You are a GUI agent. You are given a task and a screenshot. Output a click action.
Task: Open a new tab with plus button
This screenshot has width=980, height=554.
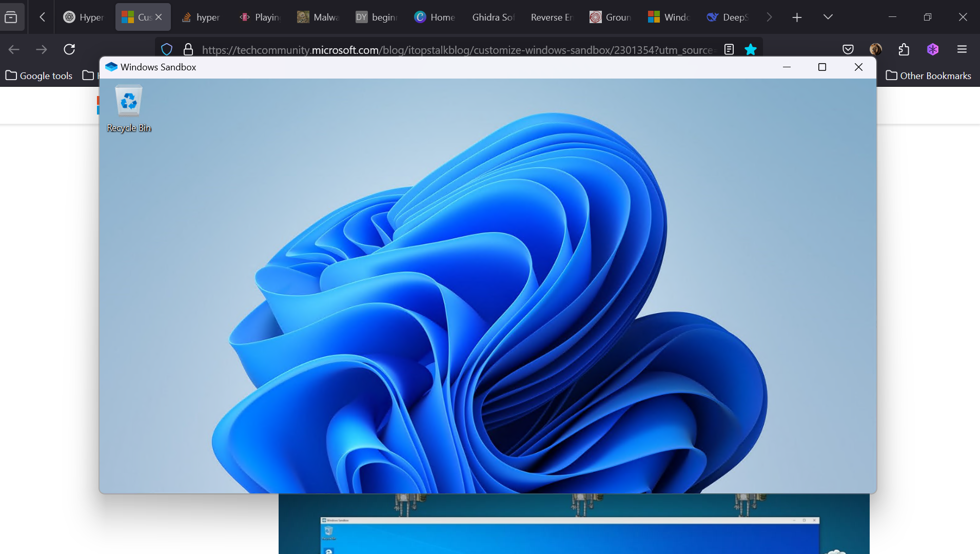click(797, 17)
